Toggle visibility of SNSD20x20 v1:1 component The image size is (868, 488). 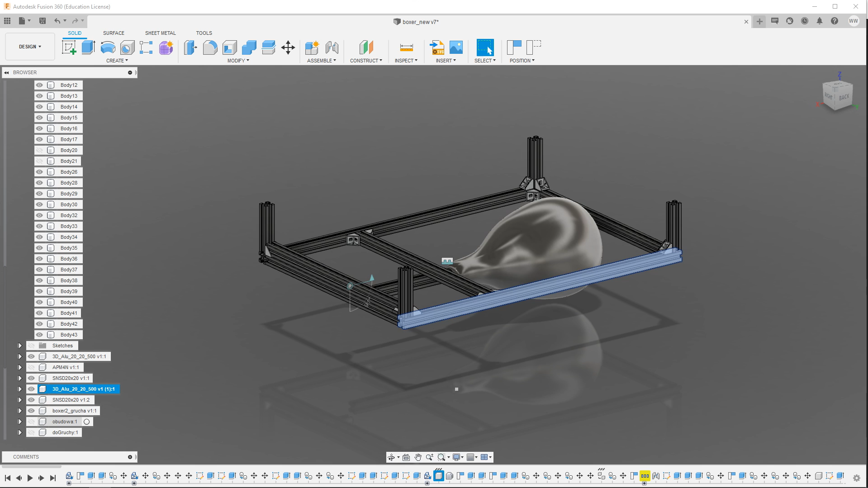31,378
